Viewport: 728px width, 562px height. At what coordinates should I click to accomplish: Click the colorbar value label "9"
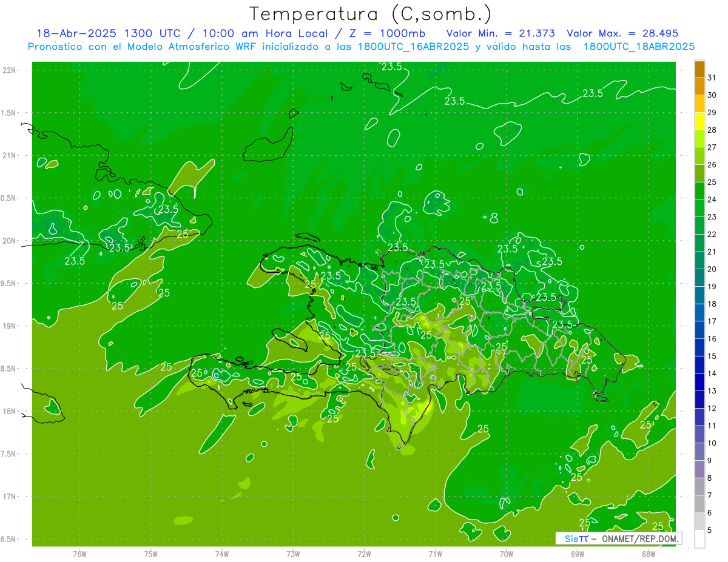pos(710,461)
